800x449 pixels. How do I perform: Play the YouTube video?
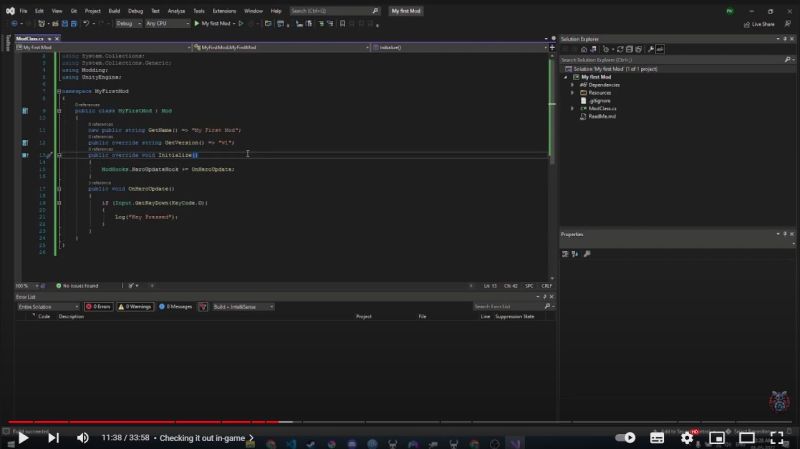(23, 438)
